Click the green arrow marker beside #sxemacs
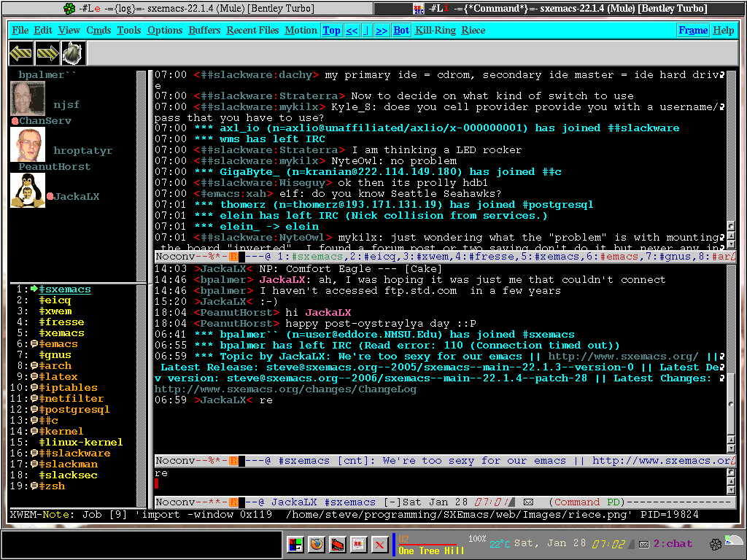This screenshot has height=560, width=747. pos(34,289)
